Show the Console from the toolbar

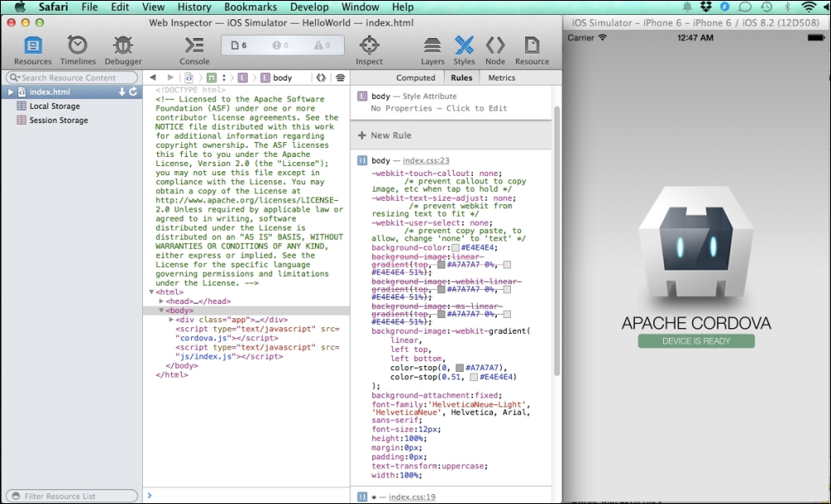(x=194, y=51)
